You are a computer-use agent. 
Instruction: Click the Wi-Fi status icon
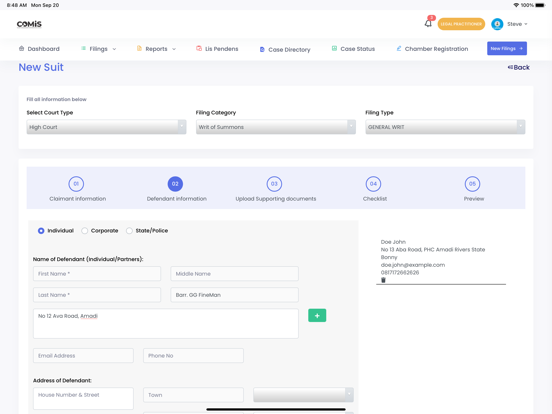tap(516, 5)
